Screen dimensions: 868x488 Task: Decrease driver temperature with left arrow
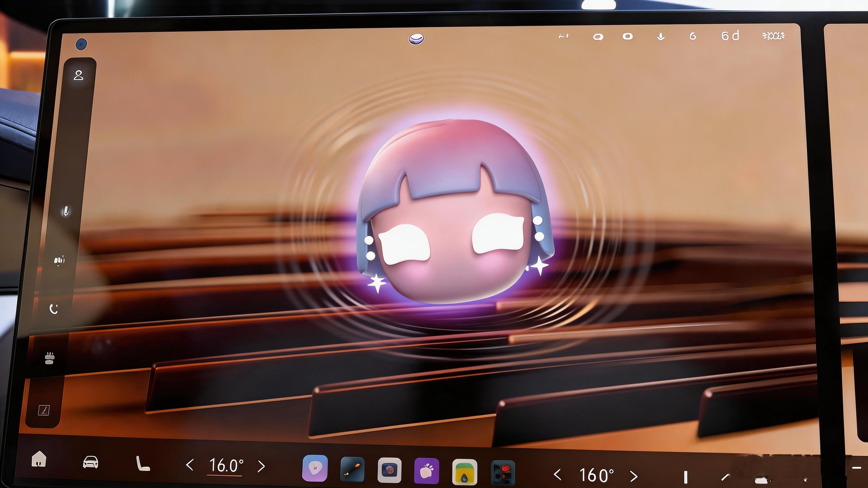[x=190, y=465]
